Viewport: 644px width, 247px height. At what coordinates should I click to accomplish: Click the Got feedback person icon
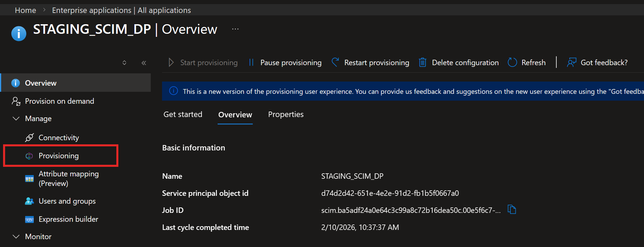(572, 62)
